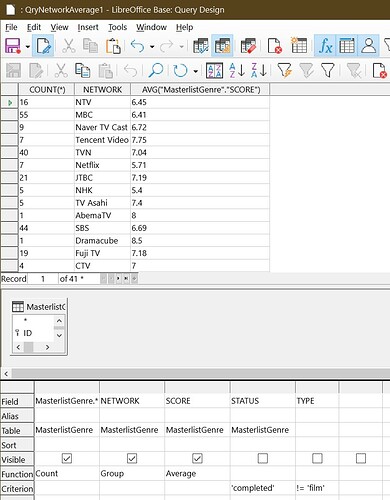Viewport: 390px width, 500px height.
Task: Click the Record number input field
Action: [43, 279]
